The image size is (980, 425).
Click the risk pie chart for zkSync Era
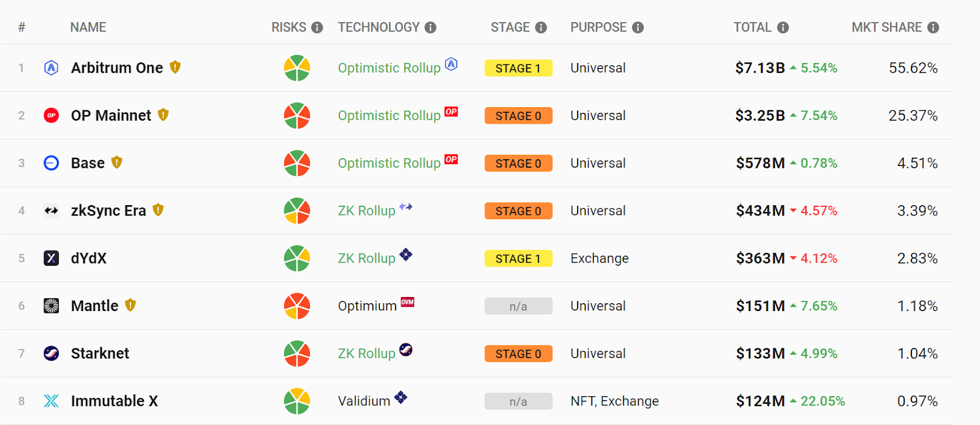point(297,211)
